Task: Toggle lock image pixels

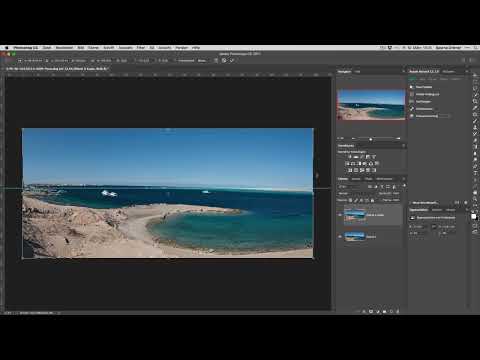Action: [356, 200]
